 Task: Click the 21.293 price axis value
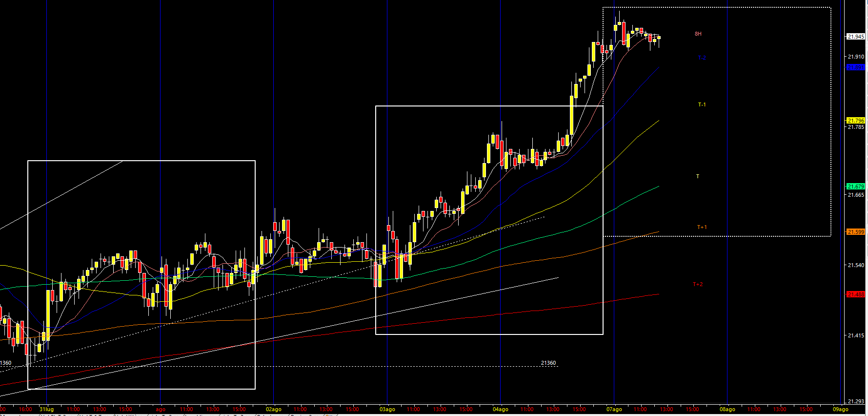[856, 401]
